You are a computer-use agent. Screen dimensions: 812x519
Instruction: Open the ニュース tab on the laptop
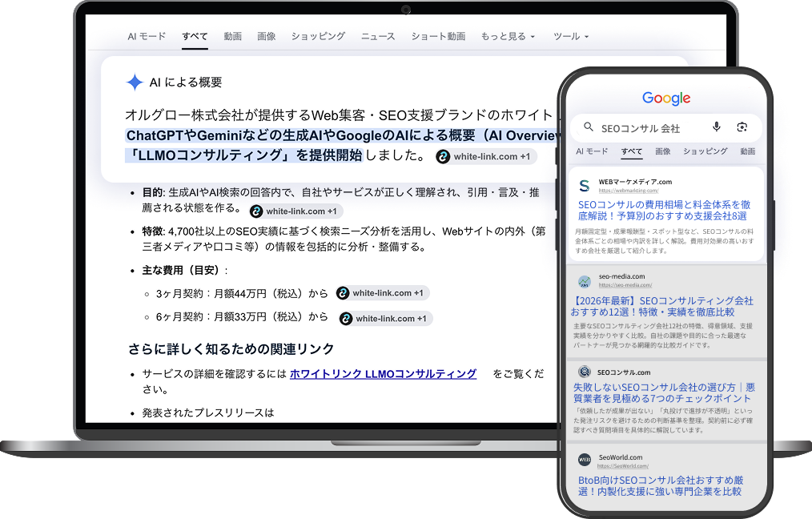[378, 36]
